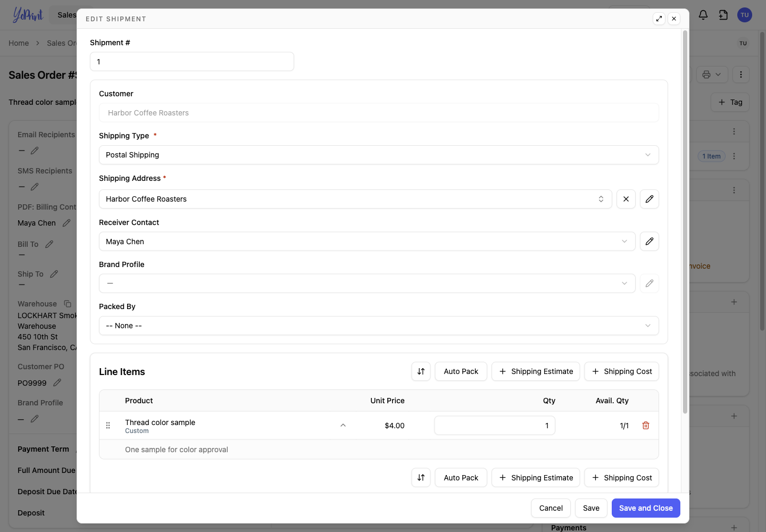Open the notifications bell in the page header
Screen dimensions: 766x532
[703, 15]
